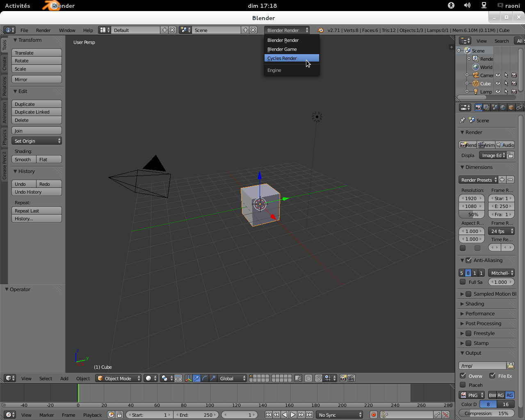Image resolution: width=525 pixels, height=420 pixels.
Task: Click the OpenGL render camera icon
Action: [x=343, y=379]
